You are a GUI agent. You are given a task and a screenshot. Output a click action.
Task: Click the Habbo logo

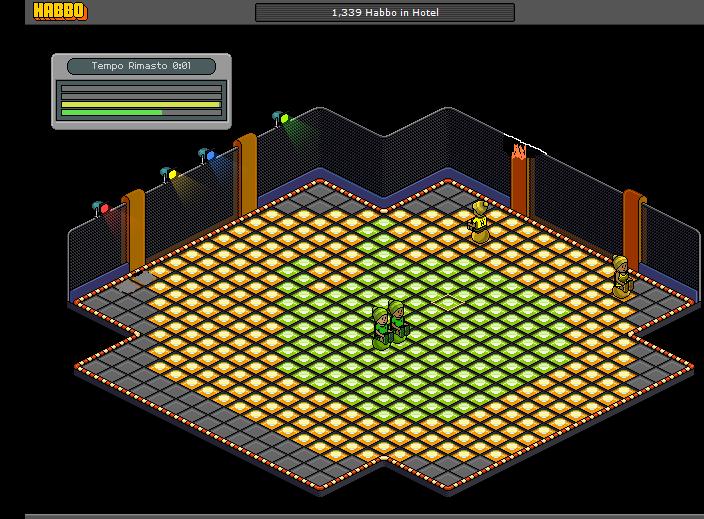click(x=60, y=11)
